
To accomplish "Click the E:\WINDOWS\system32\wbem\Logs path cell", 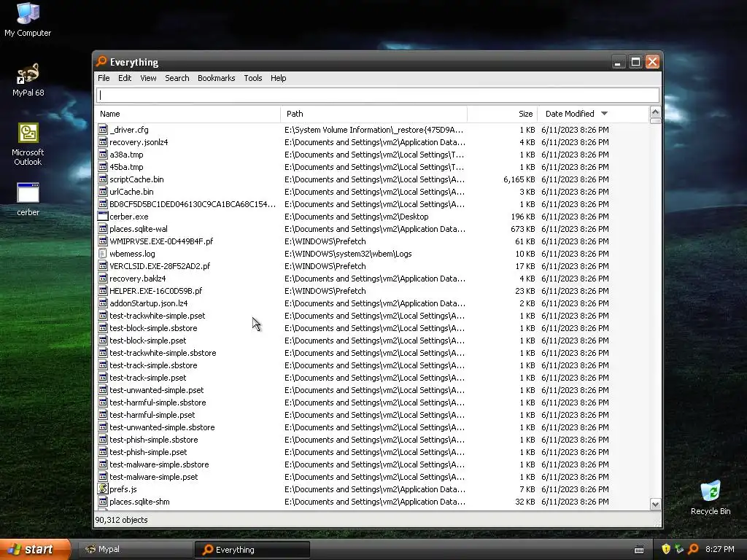I will (348, 253).
